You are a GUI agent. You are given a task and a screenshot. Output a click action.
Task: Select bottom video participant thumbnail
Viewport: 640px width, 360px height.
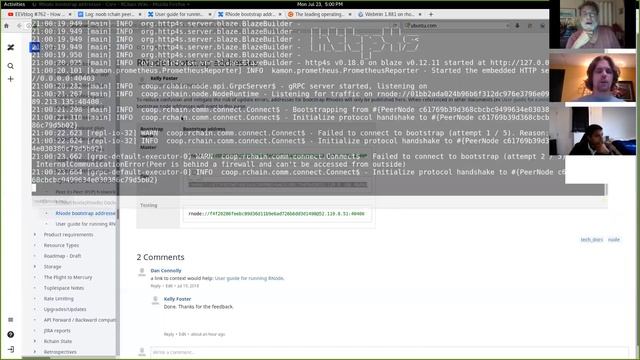pyautogui.click(x=592, y=131)
